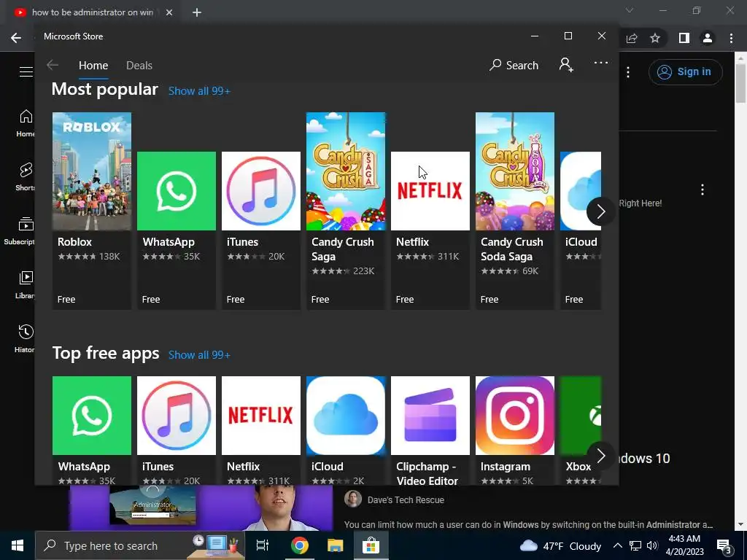Share this page from Chrome toolbar
The width and height of the screenshot is (747, 560).
point(632,38)
